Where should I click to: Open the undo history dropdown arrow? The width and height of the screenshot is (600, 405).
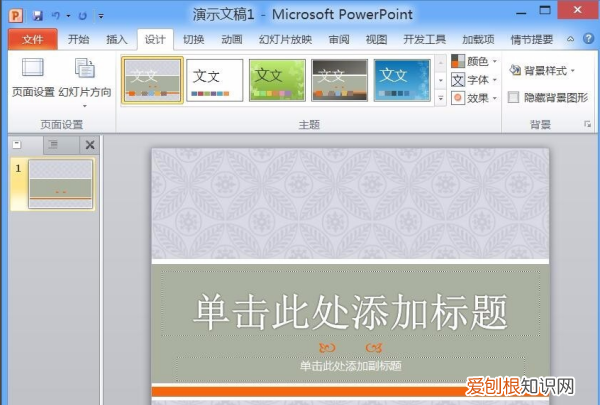pyautogui.click(x=68, y=16)
